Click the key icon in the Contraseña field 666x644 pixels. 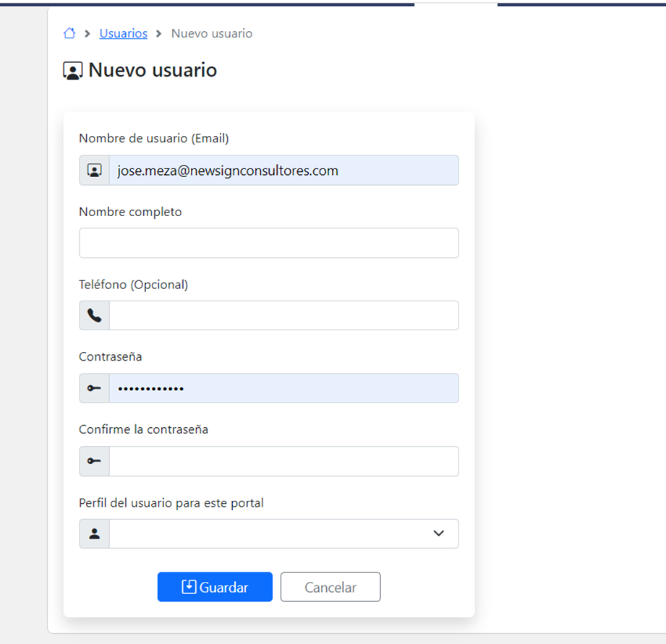click(x=94, y=388)
